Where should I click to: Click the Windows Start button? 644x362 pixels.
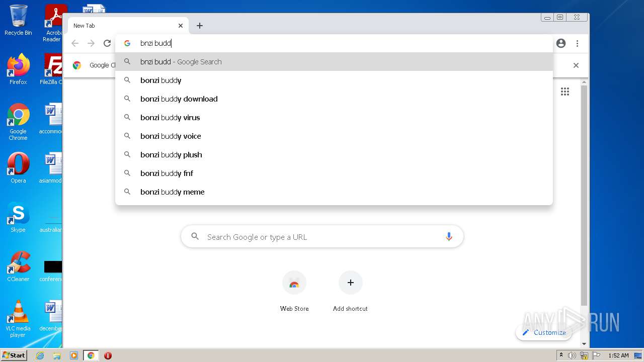click(x=14, y=355)
